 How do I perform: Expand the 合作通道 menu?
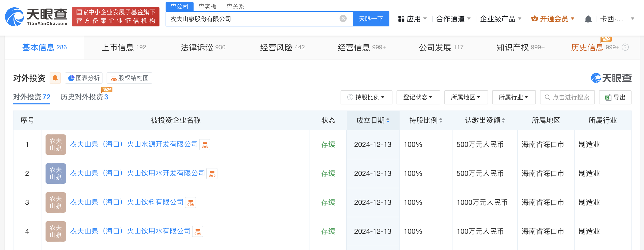point(453,19)
